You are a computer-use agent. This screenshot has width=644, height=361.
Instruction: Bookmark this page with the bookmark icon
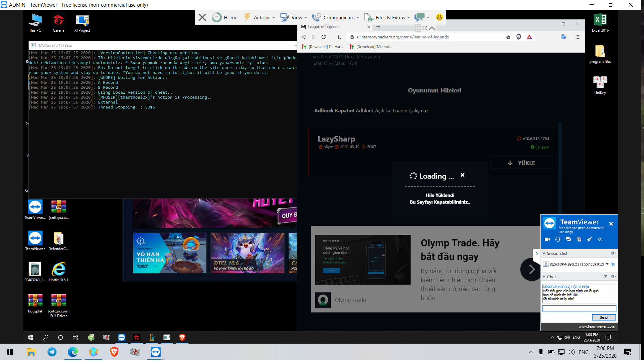click(x=340, y=37)
